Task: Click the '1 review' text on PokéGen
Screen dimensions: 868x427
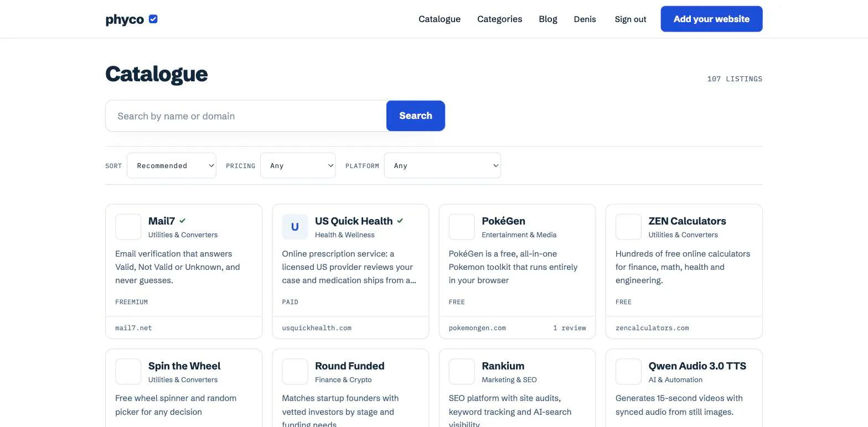Action: click(569, 328)
